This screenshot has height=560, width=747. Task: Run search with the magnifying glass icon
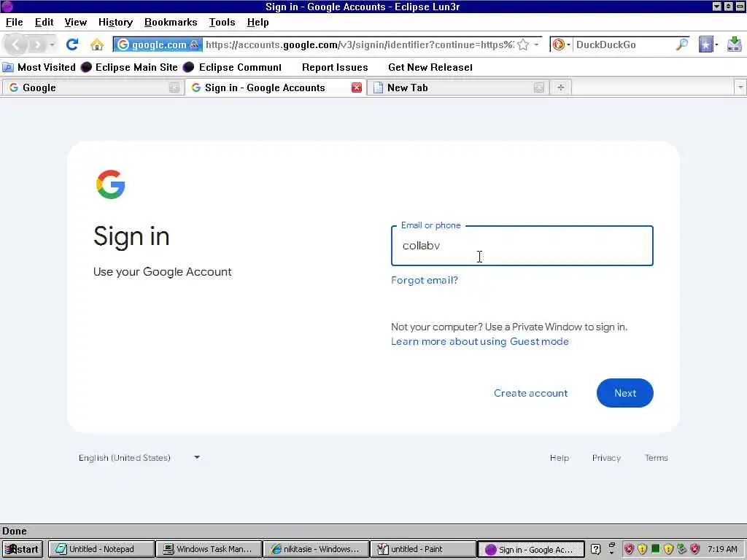coord(682,44)
